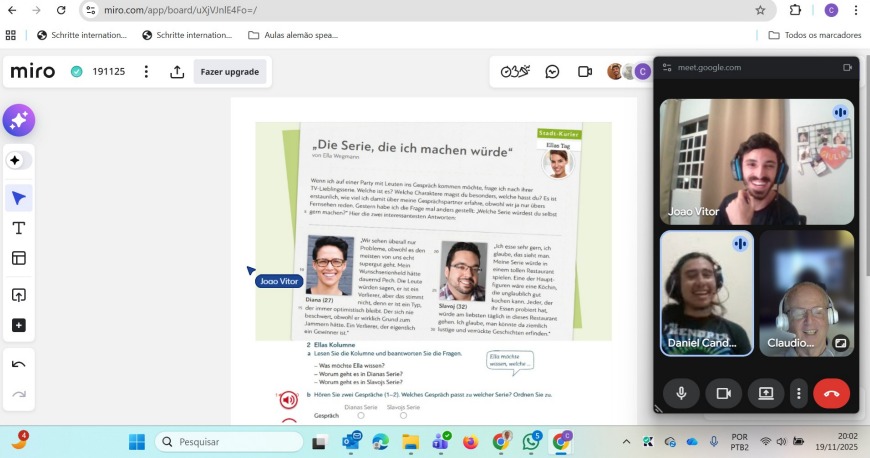Click the Fazer upgrade button
This screenshot has width=870, height=458.
[x=230, y=72]
